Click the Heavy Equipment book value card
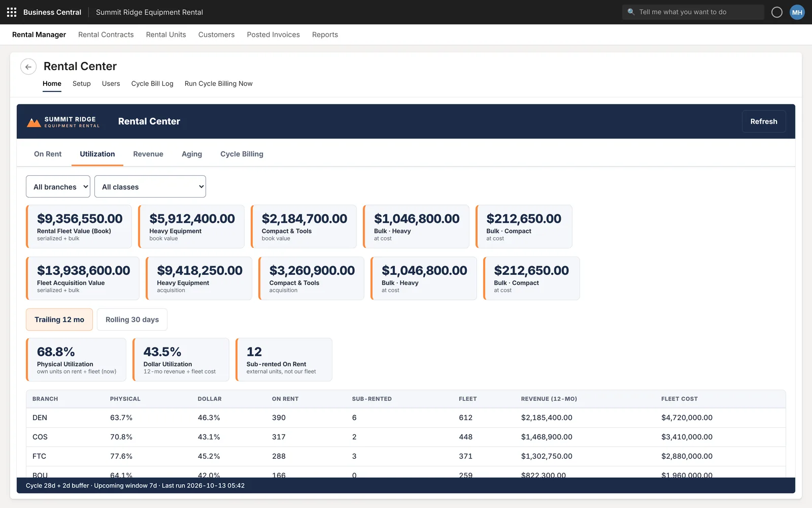The image size is (812, 508). [x=191, y=227]
